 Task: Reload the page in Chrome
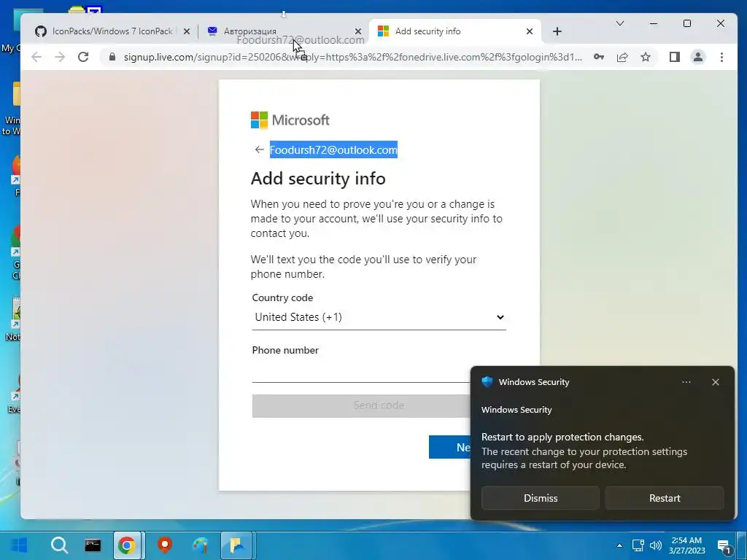click(x=83, y=57)
